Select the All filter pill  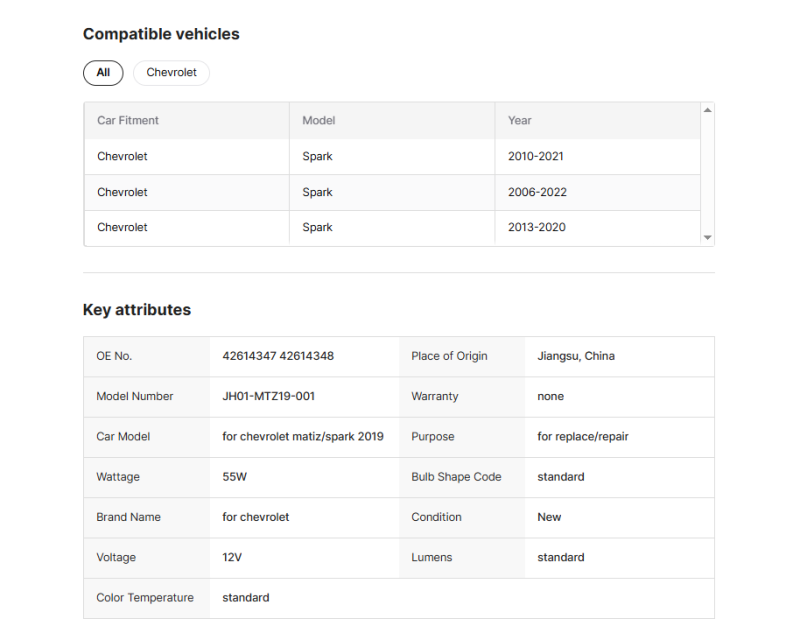pyautogui.click(x=103, y=73)
